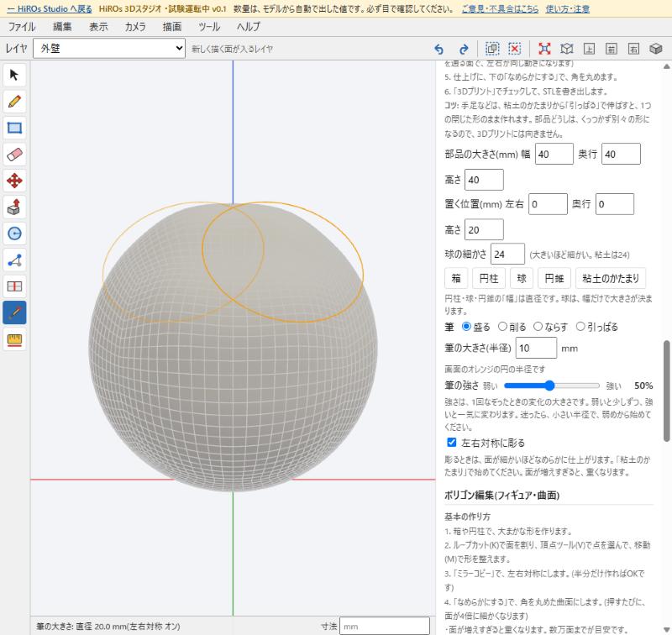Click the 置く位置 左右 input field
The image size is (672, 635).
pyautogui.click(x=548, y=204)
